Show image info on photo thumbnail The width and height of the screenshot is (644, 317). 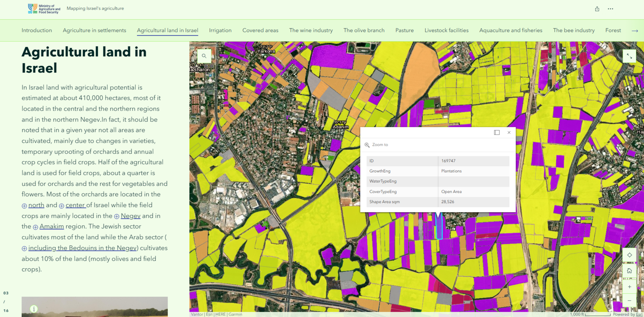pos(34,309)
